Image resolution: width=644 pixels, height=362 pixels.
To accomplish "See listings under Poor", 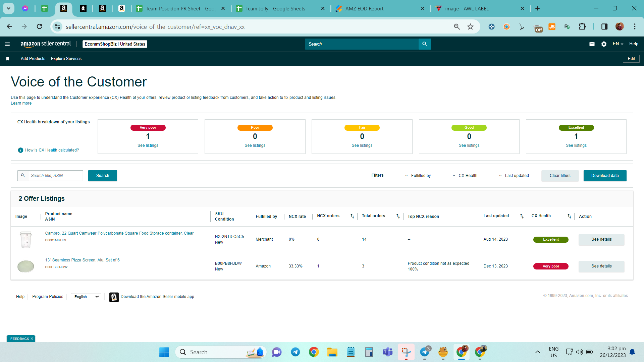I will [255, 145].
